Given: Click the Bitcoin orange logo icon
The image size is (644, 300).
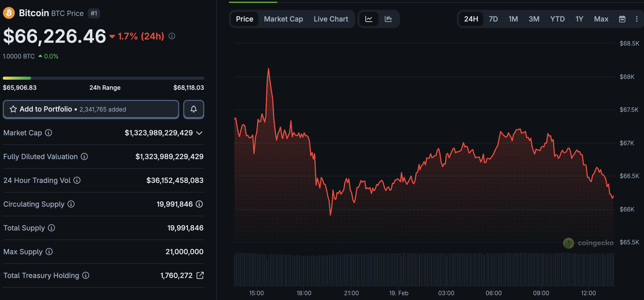Looking at the screenshot, I should click(9, 13).
